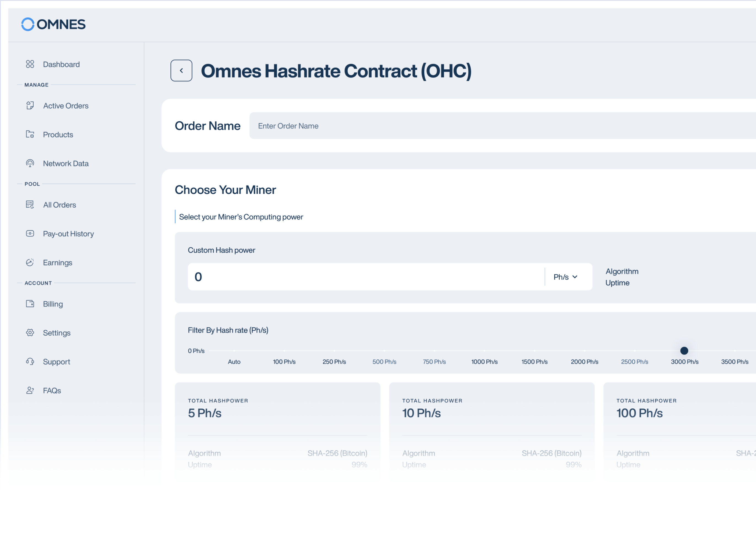Click the Products folder icon

pyautogui.click(x=30, y=134)
